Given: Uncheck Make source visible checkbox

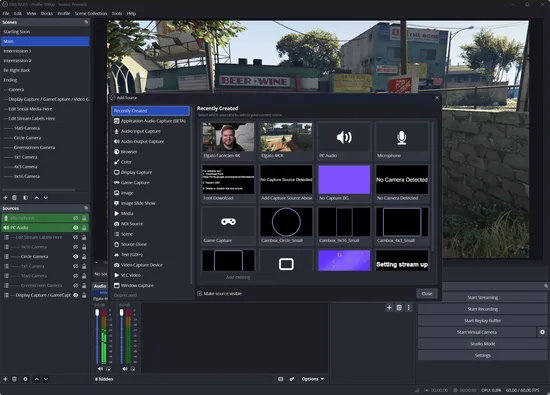Looking at the screenshot, I should tap(200, 294).
